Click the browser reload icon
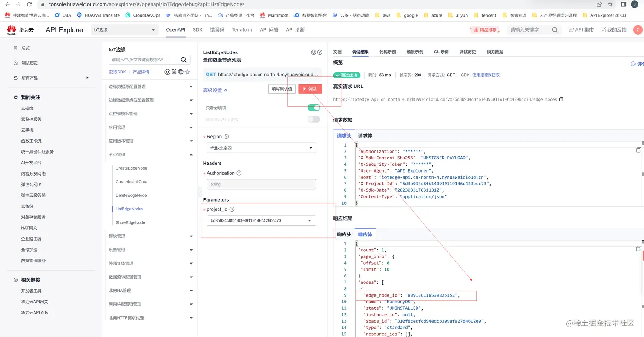644x337 pixels. tap(29, 4)
